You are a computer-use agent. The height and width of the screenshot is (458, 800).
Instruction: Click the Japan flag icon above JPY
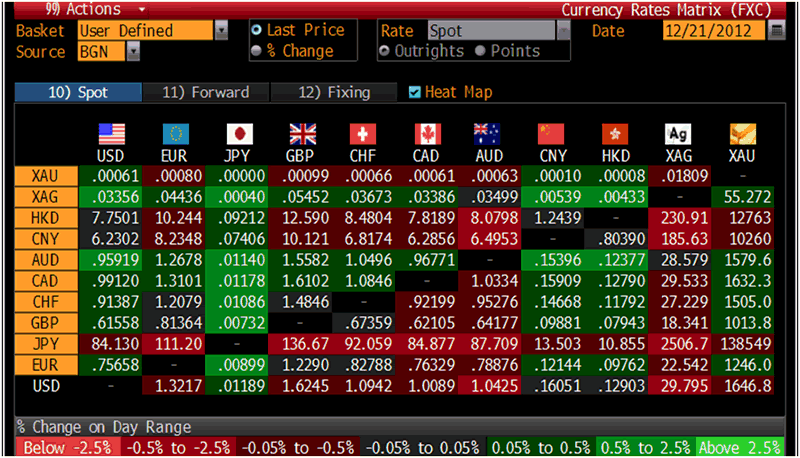(238, 134)
